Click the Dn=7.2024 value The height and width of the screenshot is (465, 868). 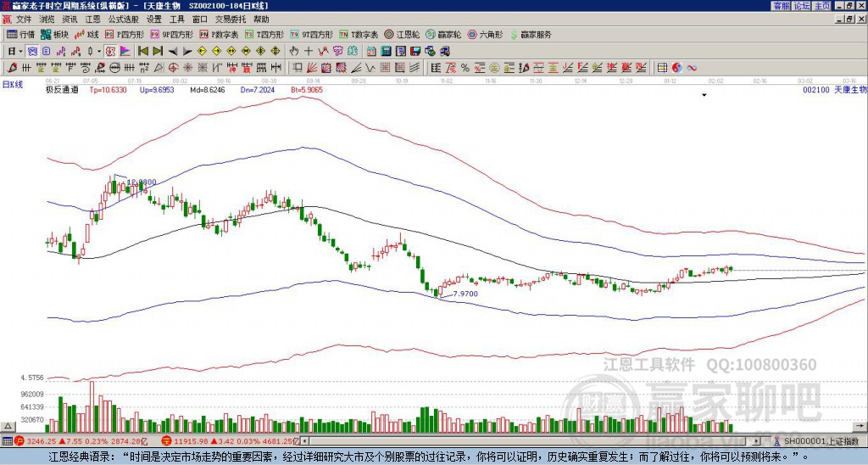[258, 90]
